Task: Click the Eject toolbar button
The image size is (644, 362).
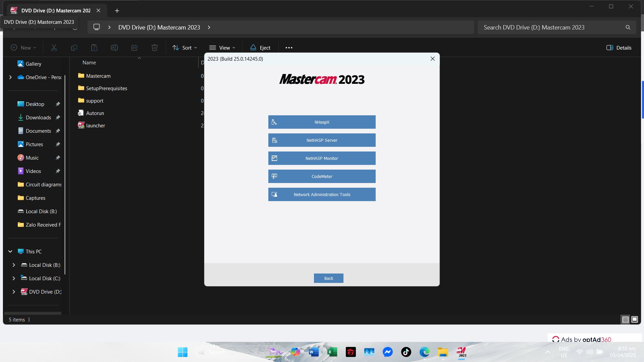Action: 260,48
